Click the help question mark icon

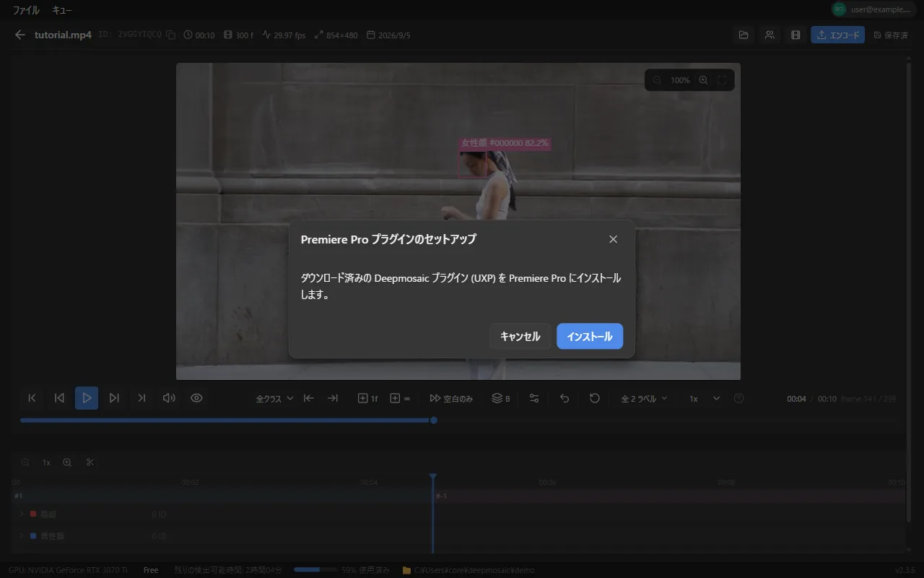(738, 398)
